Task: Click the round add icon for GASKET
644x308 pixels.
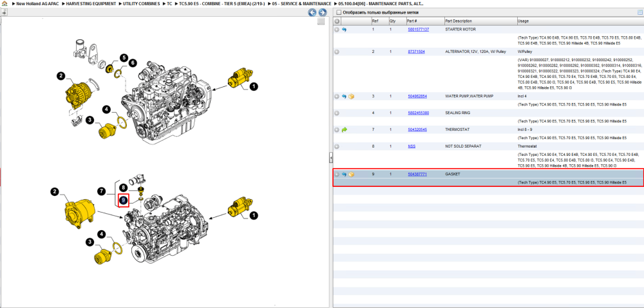Action: (x=337, y=175)
